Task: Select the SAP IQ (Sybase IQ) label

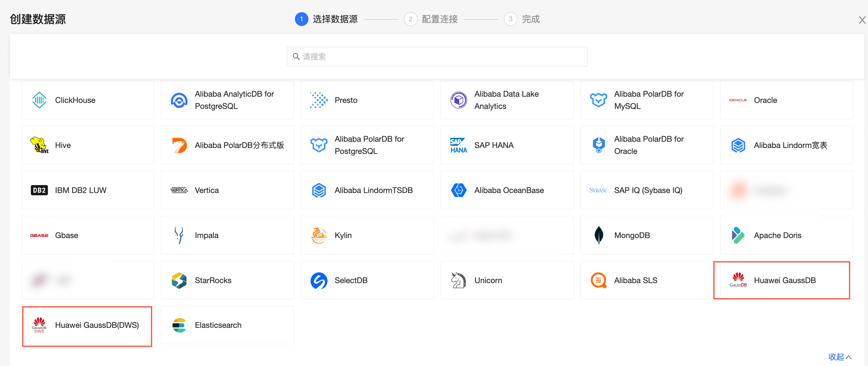Action: 648,190
